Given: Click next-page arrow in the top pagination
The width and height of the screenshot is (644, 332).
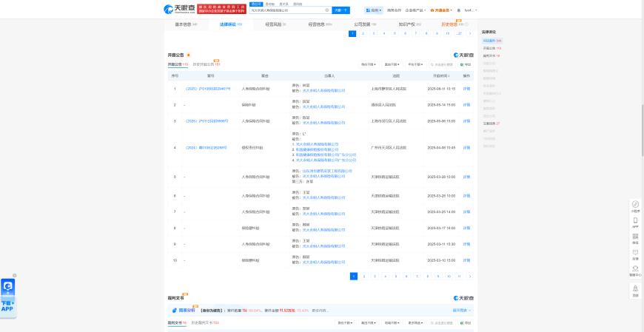Looking at the screenshot, I should [x=470, y=34].
